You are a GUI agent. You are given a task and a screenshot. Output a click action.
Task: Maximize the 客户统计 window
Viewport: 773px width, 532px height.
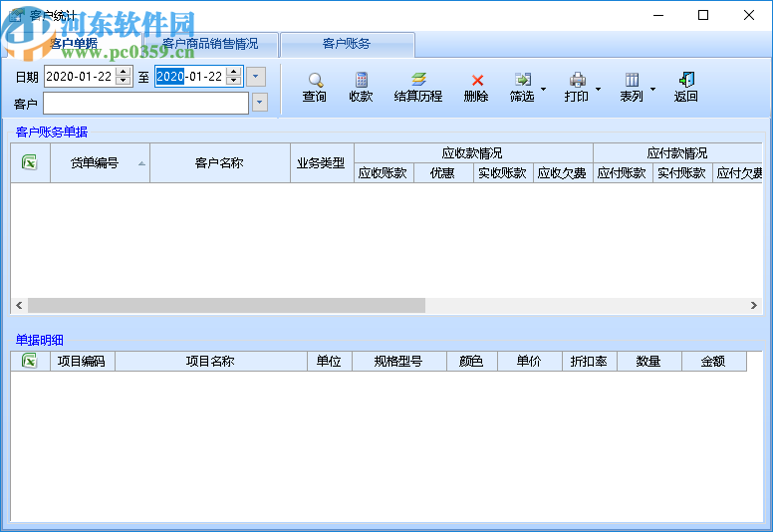[x=703, y=15]
